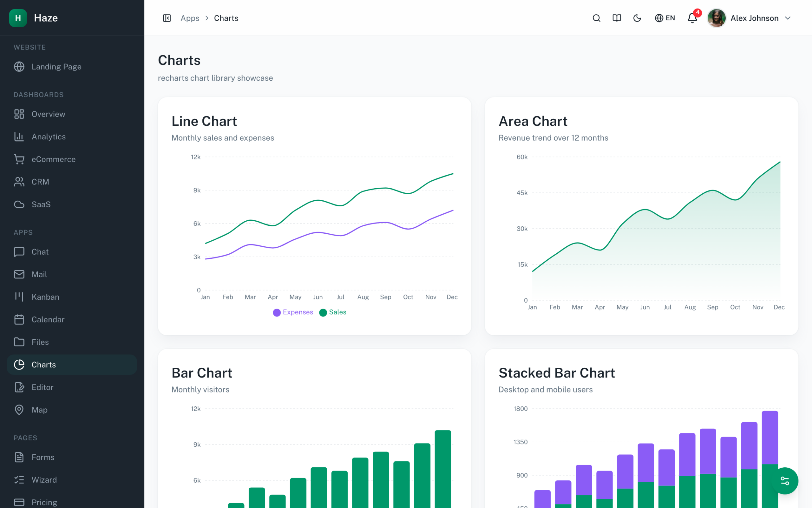Click the tallest purple segment in Stacked Bar Chart
This screenshot has width=812, height=508.
770,438
